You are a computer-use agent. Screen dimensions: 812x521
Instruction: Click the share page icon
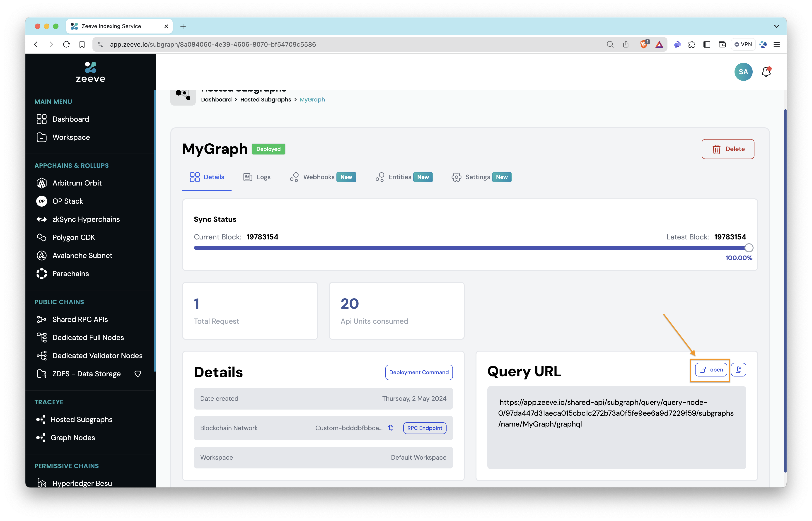(x=626, y=44)
